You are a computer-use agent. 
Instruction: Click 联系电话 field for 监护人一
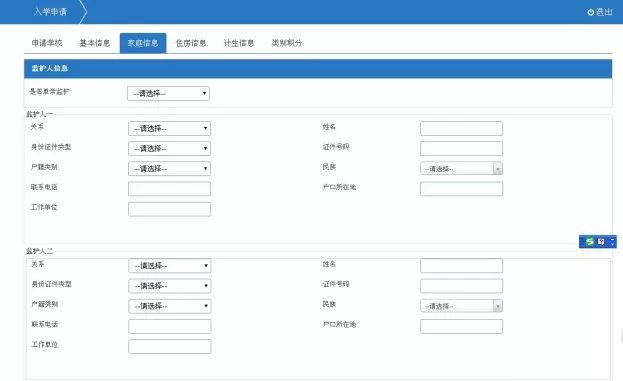point(169,189)
